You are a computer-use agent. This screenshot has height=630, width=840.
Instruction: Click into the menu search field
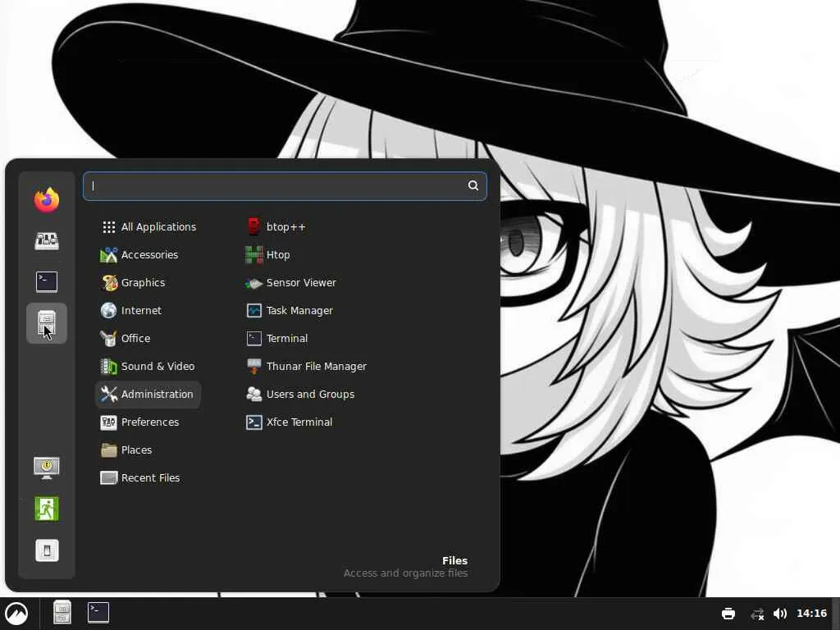pyautogui.click(x=285, y=186)
